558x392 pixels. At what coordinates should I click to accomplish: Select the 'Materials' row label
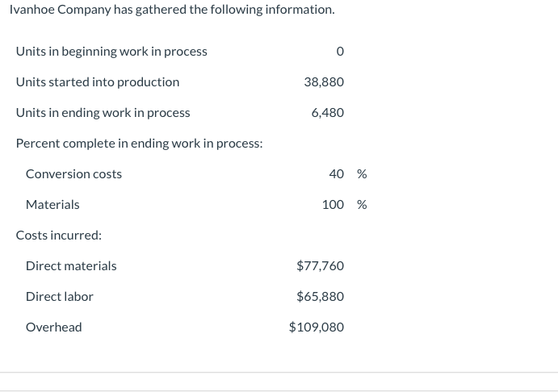point(52,205)
